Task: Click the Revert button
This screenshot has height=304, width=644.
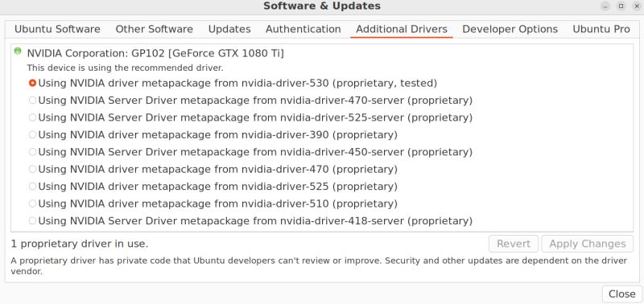Action: point(514,244)
